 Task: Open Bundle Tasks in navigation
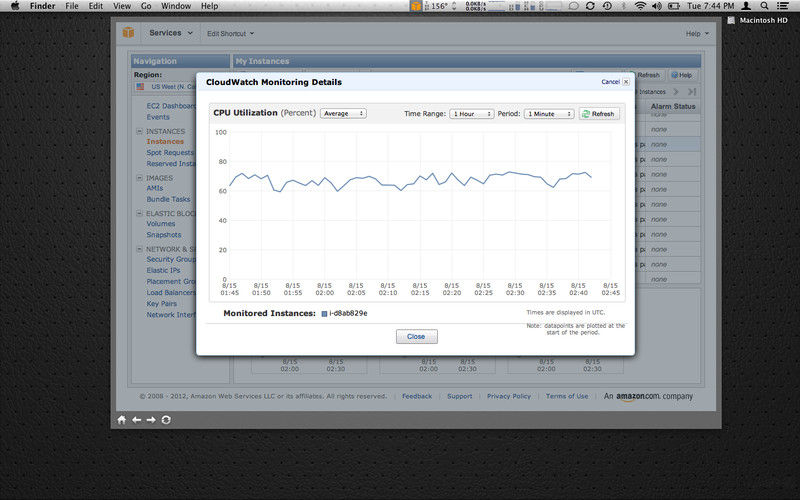[168, 199]
